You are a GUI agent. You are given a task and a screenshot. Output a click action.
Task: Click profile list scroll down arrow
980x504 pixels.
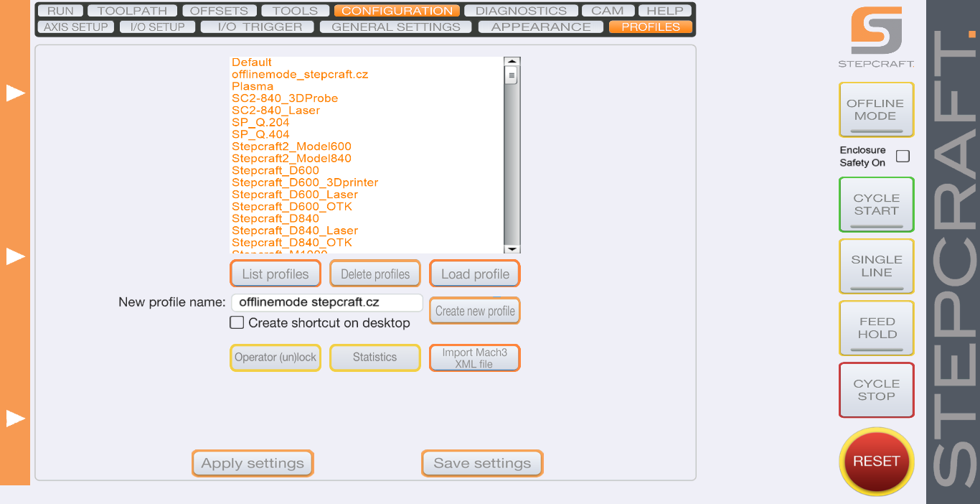(512, 248)
